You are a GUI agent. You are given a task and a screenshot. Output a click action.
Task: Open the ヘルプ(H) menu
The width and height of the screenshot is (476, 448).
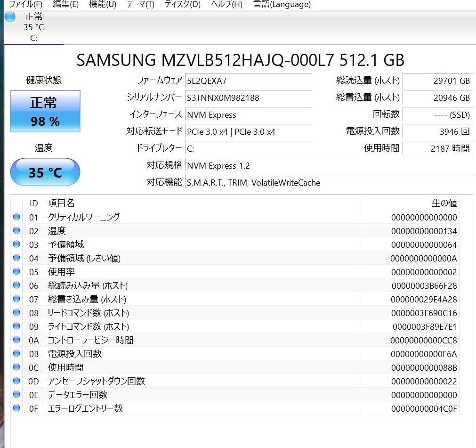227,4
